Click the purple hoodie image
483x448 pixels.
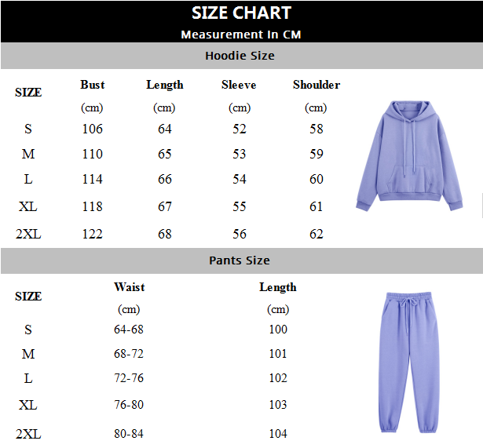(x=409, y=156)
